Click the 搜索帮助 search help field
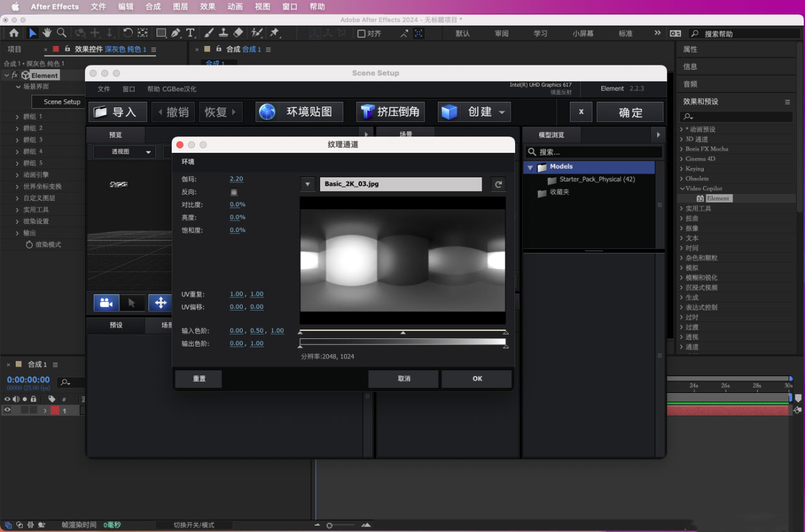Viewport: 805px width, 532px height. tap(743, 33)
